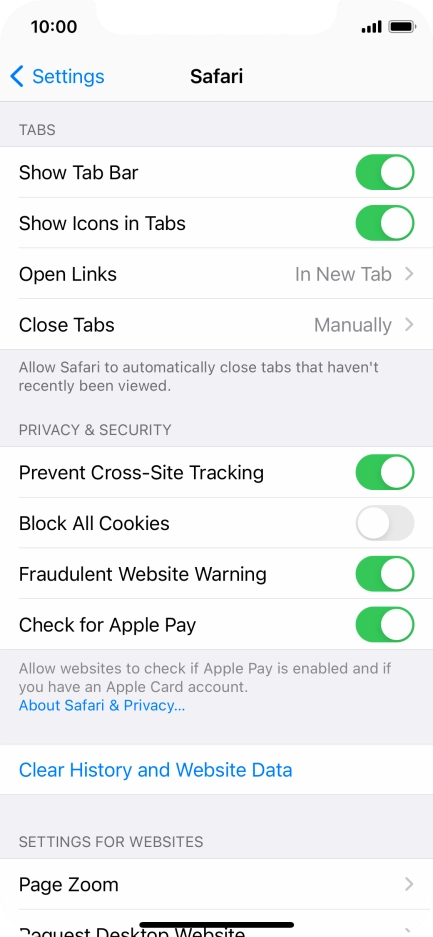Tap the home indicator bar at bottom

(x=216, y=925)
